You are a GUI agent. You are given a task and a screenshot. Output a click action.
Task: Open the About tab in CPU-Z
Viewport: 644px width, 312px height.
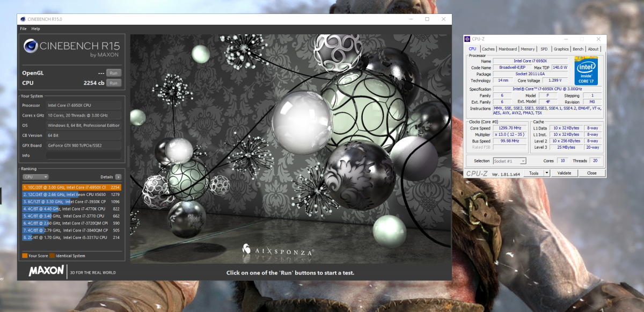pyautogui.click(x=593, y=49)
